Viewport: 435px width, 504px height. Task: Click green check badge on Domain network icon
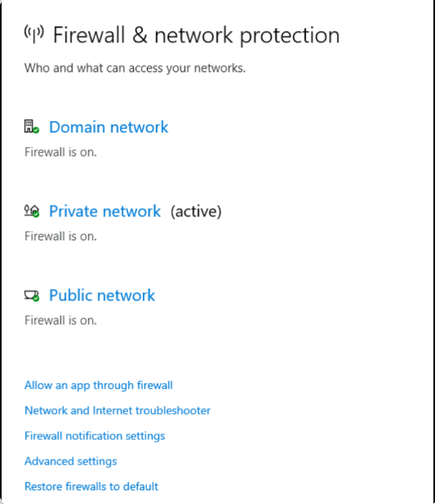point(36,130)
